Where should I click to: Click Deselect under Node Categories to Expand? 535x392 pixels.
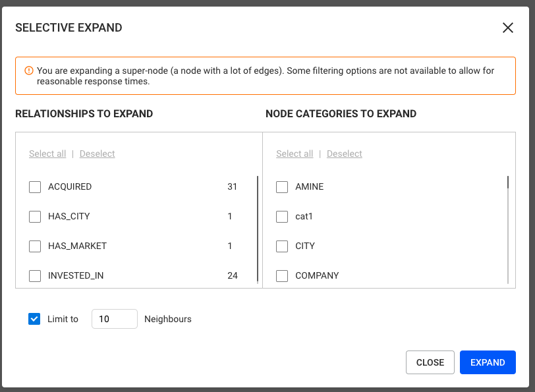(x=344, y=154)
